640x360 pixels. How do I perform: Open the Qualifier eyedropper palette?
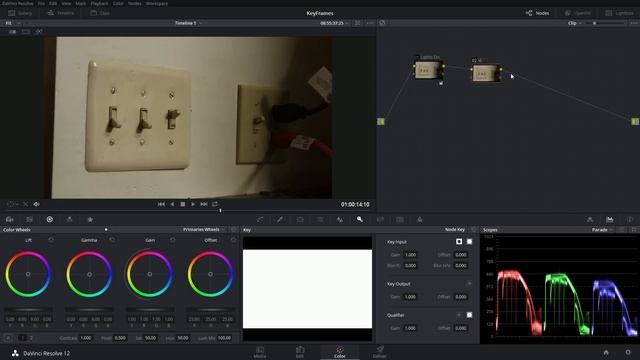[x=280, y=220]
